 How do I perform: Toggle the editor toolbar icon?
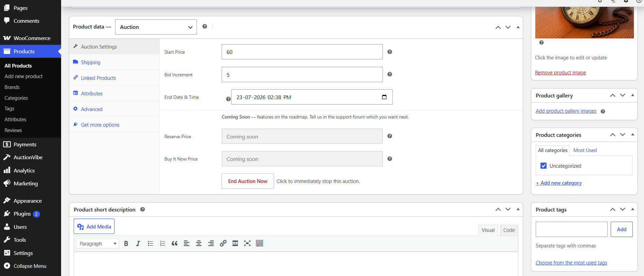[x=260, y=243]
